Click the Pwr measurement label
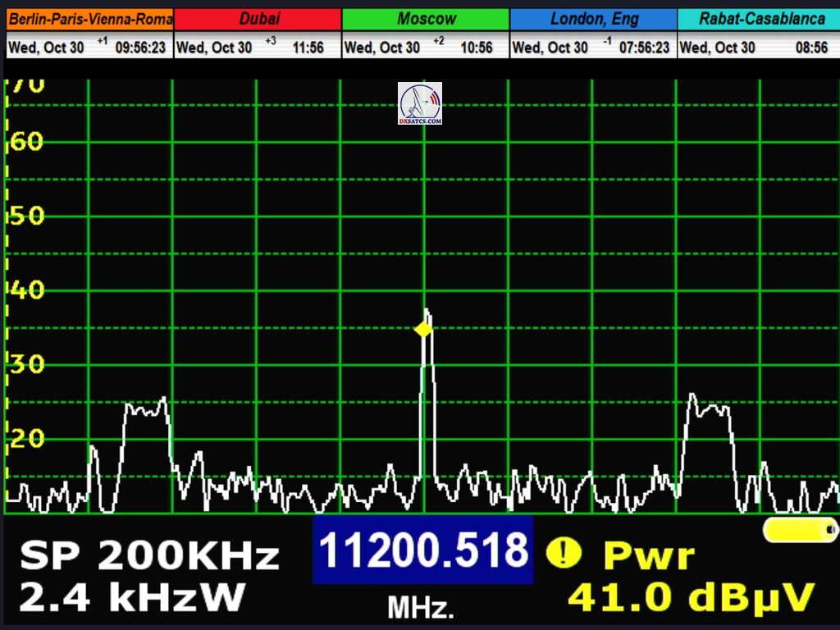Image resolution: width=840 pixels, height=630 pixels. (648, 556)
